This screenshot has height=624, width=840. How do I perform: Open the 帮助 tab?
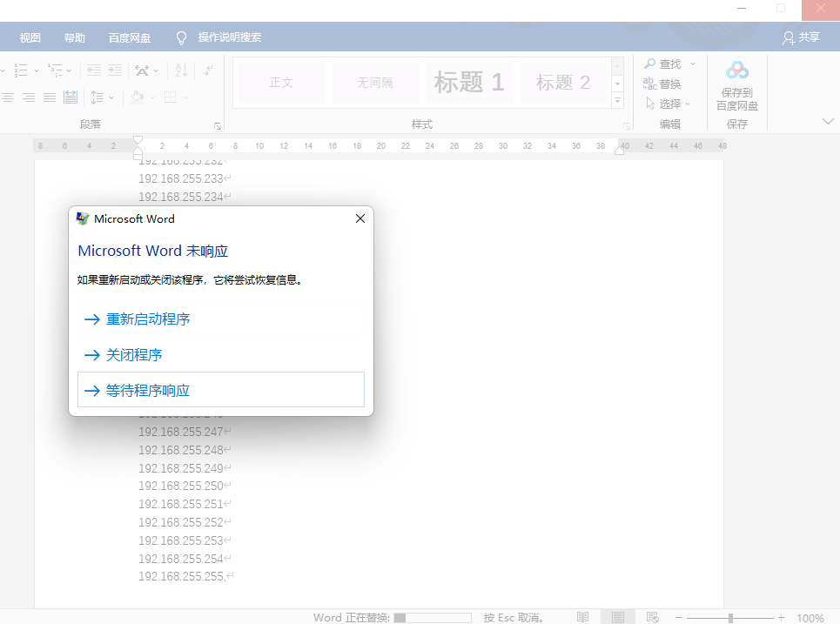click(75, 37)
